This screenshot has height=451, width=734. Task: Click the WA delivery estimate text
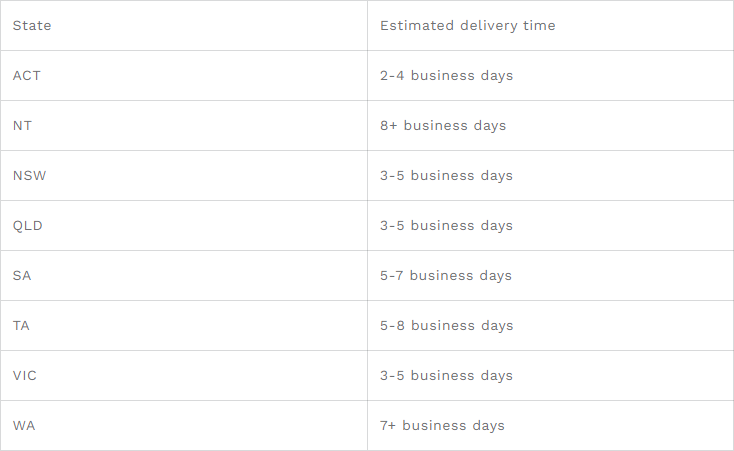tap(442, 426)
